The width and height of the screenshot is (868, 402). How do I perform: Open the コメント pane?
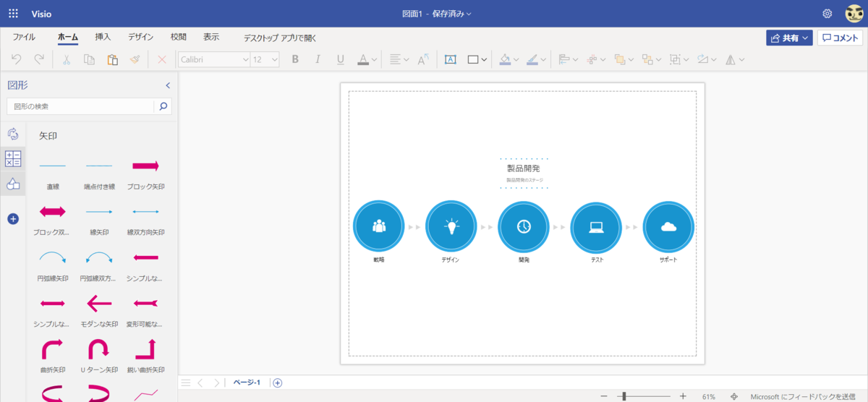point(840,38)
